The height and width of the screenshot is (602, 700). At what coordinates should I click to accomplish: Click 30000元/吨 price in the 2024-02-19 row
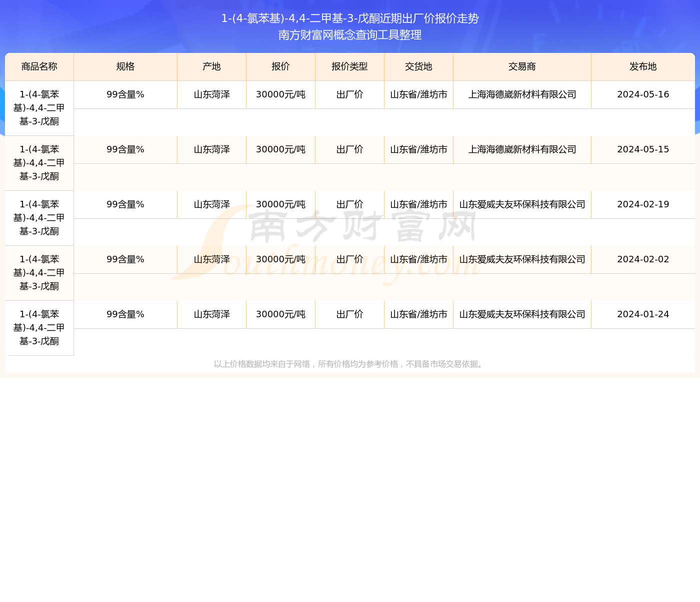(x=280, y=204)
